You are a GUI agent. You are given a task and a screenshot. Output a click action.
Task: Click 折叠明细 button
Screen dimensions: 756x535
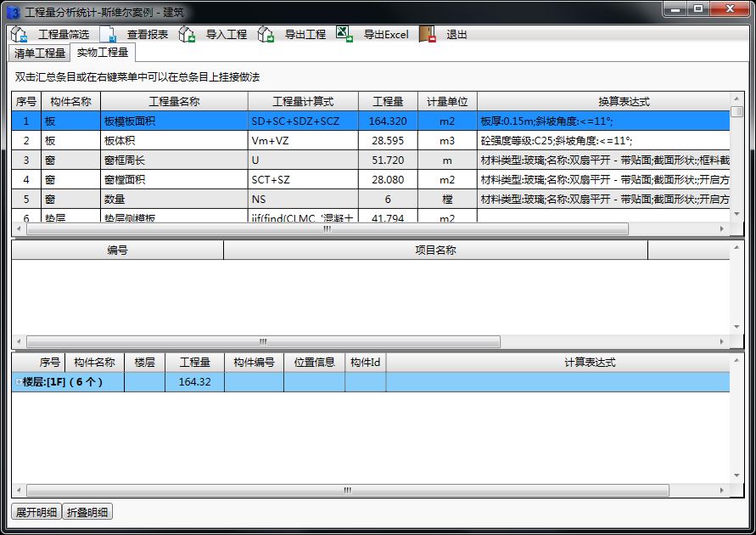click(87, 512)
